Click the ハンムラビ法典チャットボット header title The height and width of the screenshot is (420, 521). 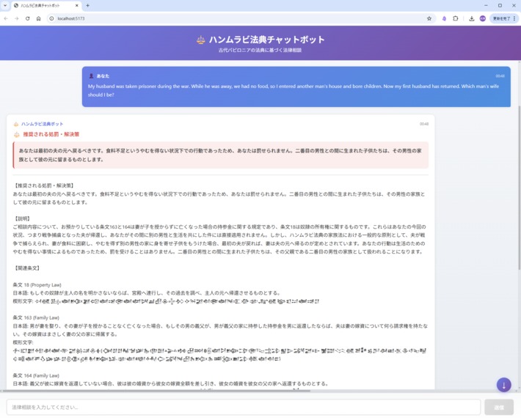(x=267, y=40)
